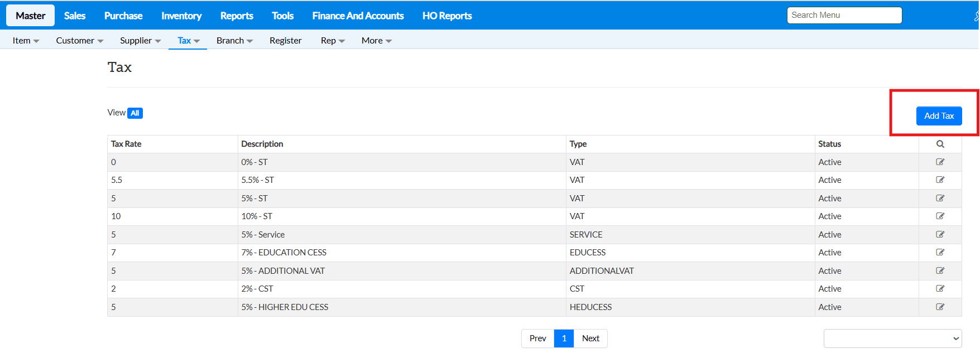This screenshot has height=358, width=980.
Task: Go to Next page of results
Action: click(590, 338)
